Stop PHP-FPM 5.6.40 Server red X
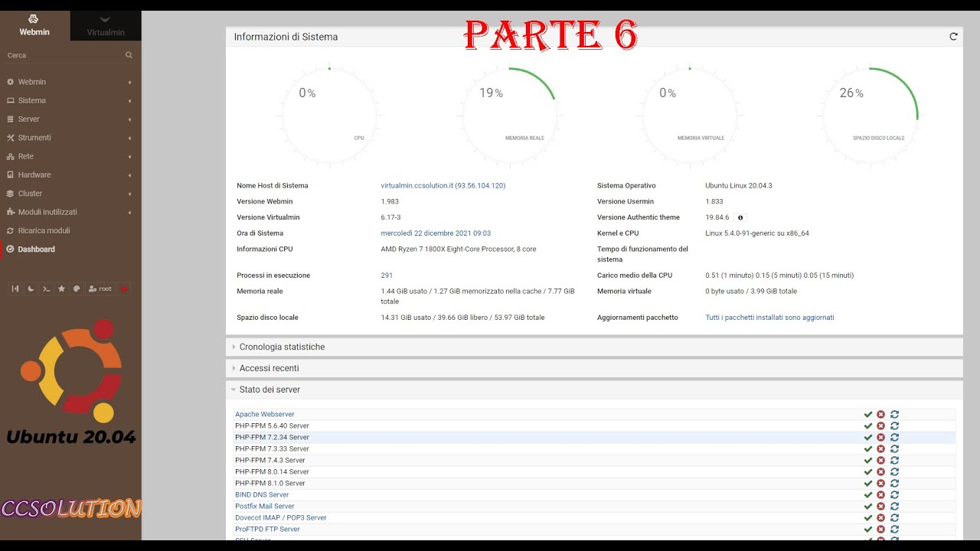The height and width of the screenshot is (551, 980). click(x=881, y=425)
